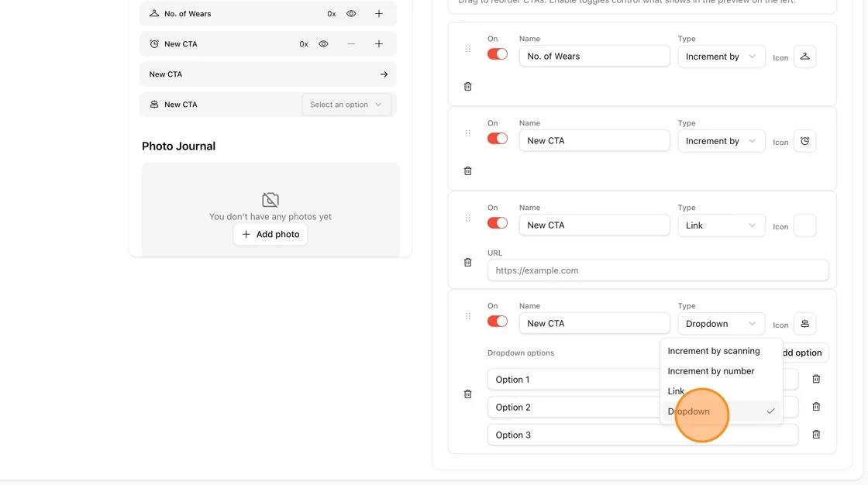The width and height of the screenshot is (868, 485).
Task: Delete Option 3 with its trash icon
Action: tap(816, 435)
